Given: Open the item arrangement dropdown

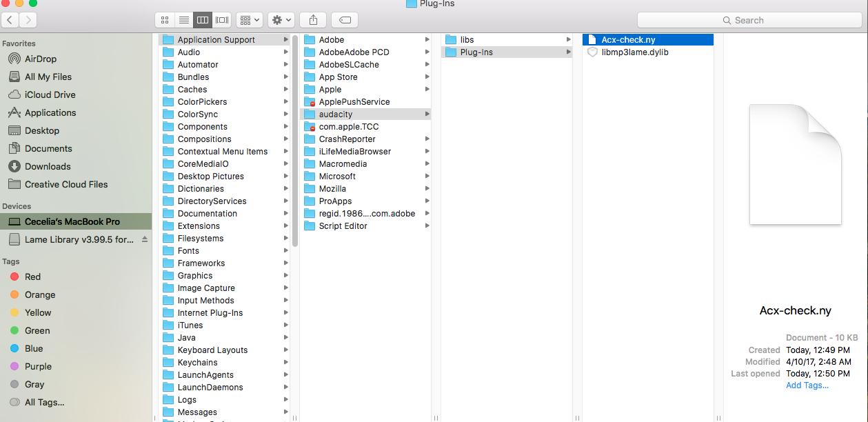Looking at the screenshot, I should [249, 20].
